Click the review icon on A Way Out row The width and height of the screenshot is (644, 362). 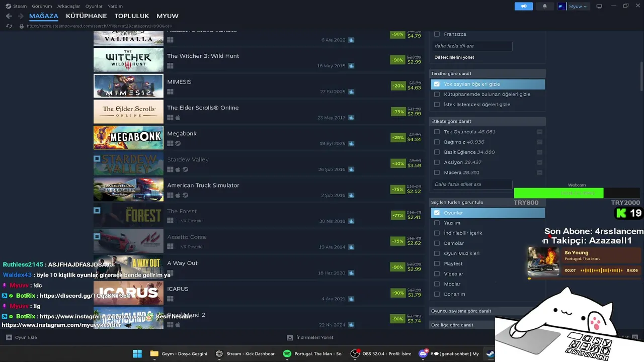click(351, 273)
